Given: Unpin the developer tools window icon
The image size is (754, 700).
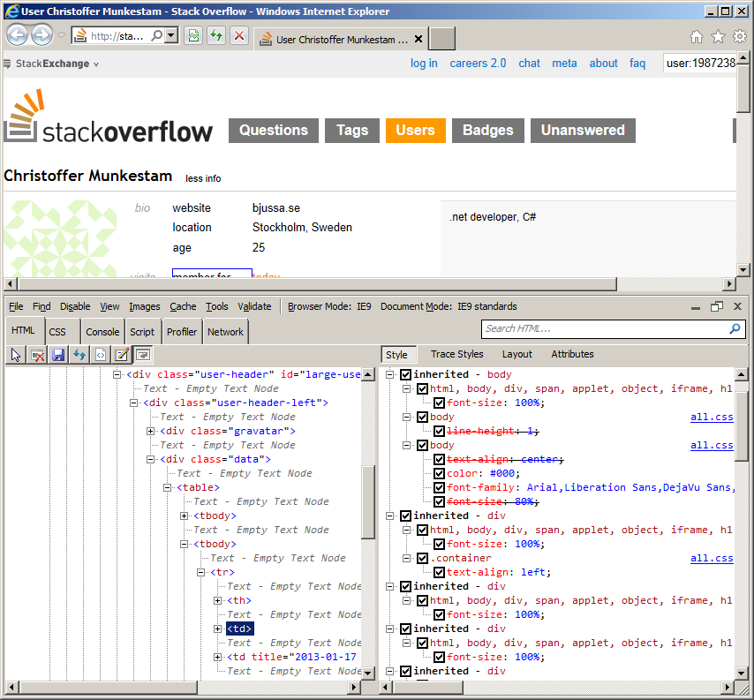Looking at the screenshot, I should (717, 306).
